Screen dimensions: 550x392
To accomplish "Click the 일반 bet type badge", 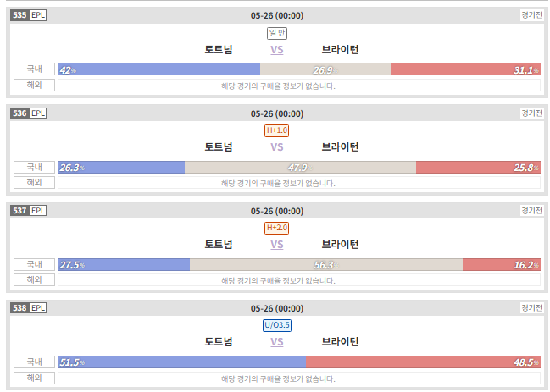I will click(277, 33).
